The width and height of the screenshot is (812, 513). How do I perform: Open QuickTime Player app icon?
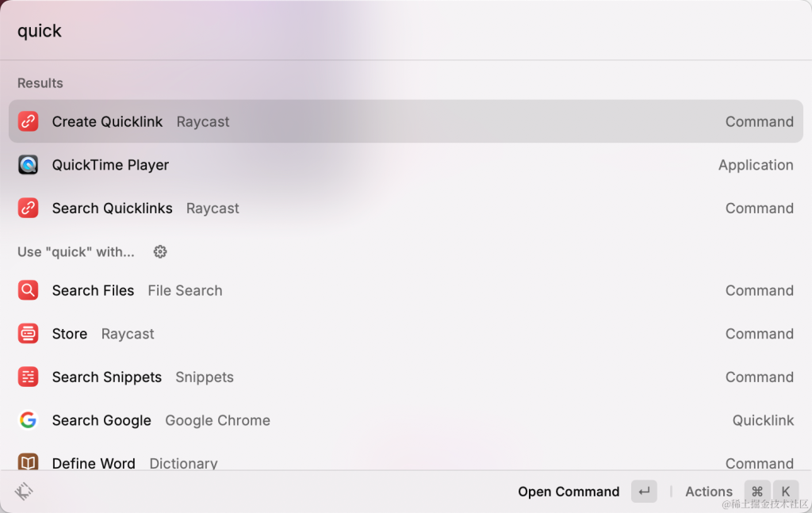click(x=28, y=165)
